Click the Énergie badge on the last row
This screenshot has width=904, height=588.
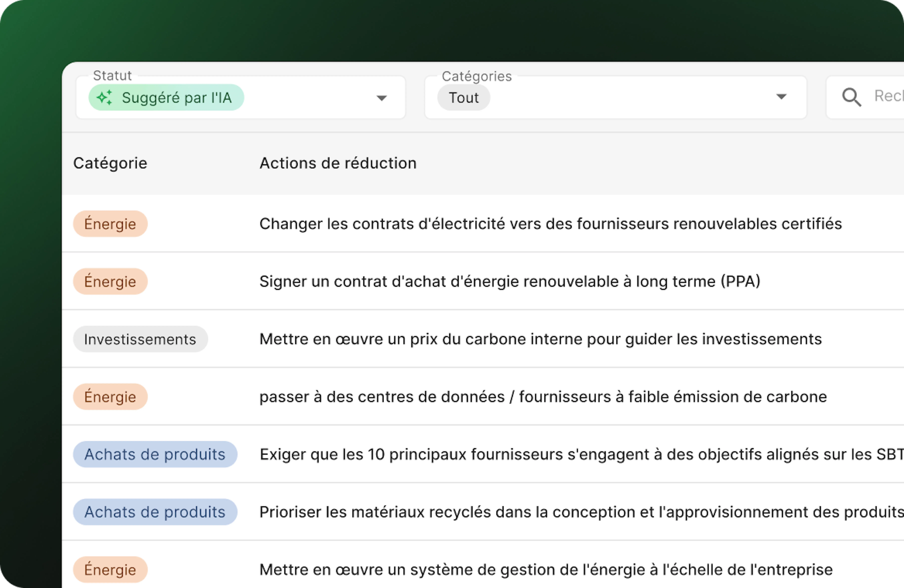(110, 569)
